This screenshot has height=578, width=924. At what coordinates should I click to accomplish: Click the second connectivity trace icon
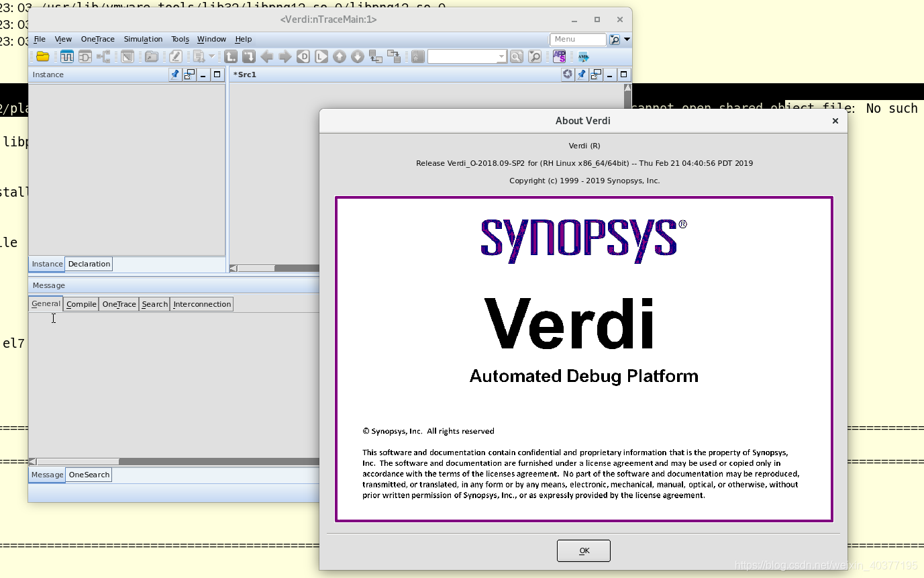click(394, 56)
